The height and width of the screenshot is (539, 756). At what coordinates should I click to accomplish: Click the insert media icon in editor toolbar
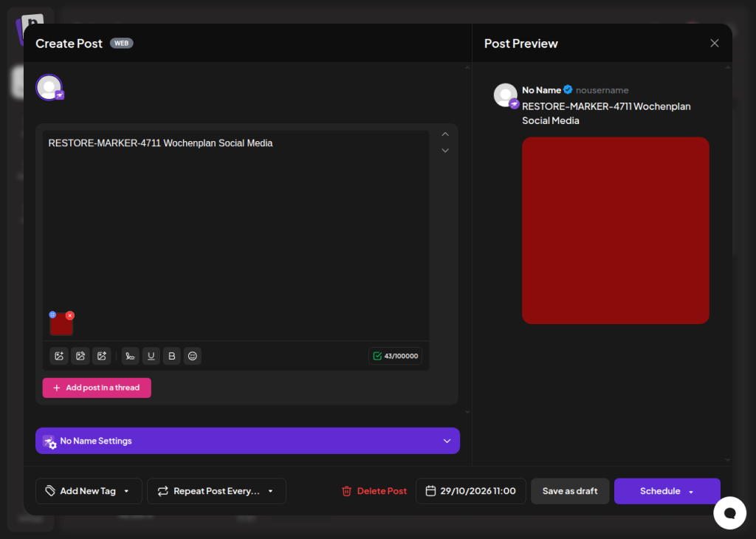coord(59,356)
